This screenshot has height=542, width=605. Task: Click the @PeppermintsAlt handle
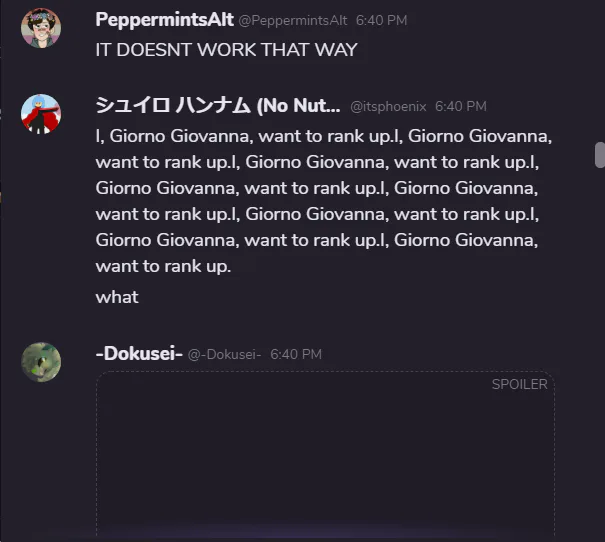[x=293, y=20]
